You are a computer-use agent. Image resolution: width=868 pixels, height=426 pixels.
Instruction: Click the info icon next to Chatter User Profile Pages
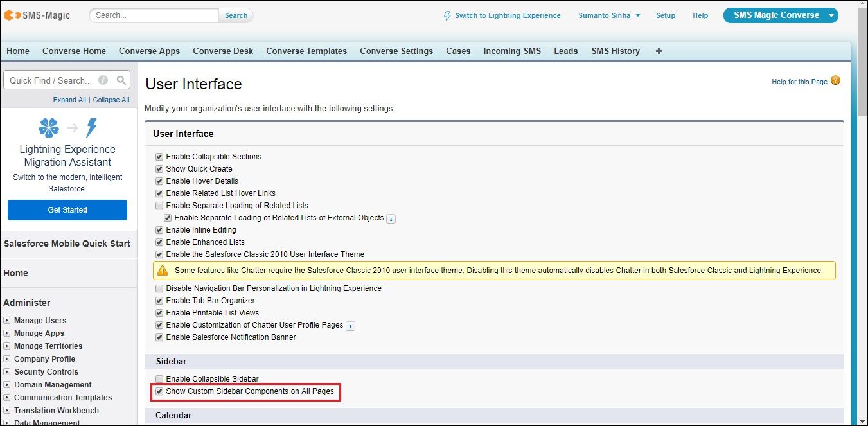350,326
